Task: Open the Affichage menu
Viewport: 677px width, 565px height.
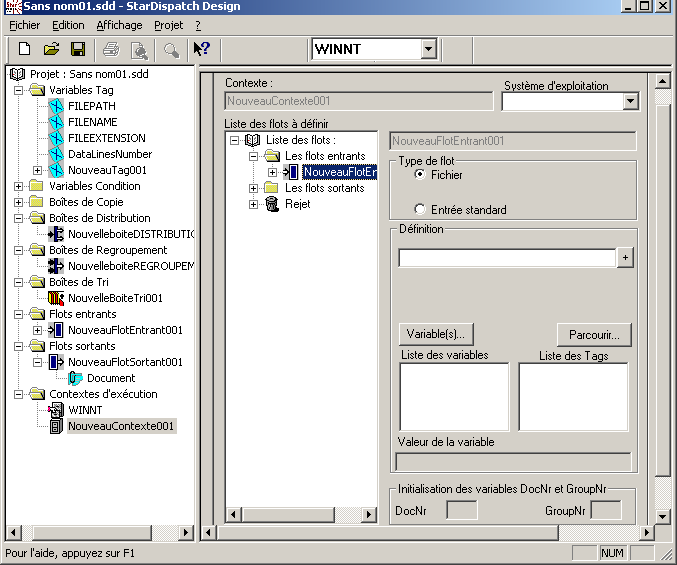Action: pos(119,25)
